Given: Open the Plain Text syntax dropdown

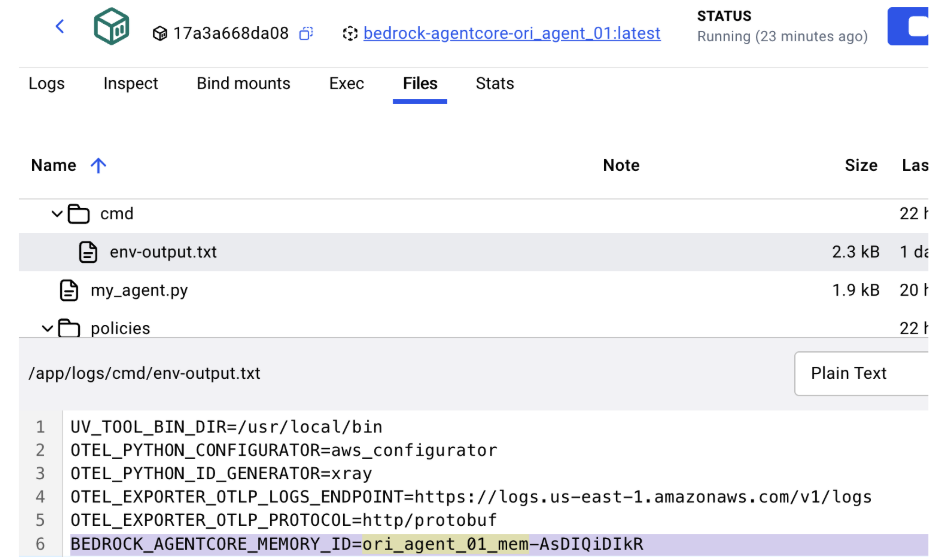Looking at the screenshot, I should (862, 373).
